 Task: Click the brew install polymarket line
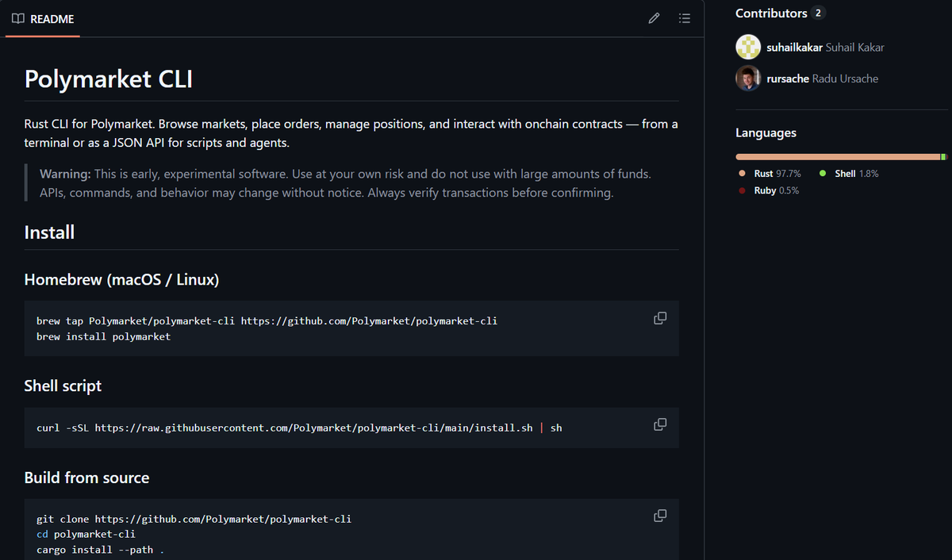pos(103,337)
